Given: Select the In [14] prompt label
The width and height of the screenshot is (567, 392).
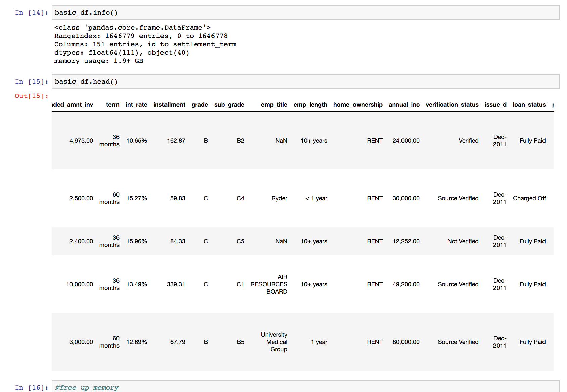Looking at the screenshot, I should 32,13.
